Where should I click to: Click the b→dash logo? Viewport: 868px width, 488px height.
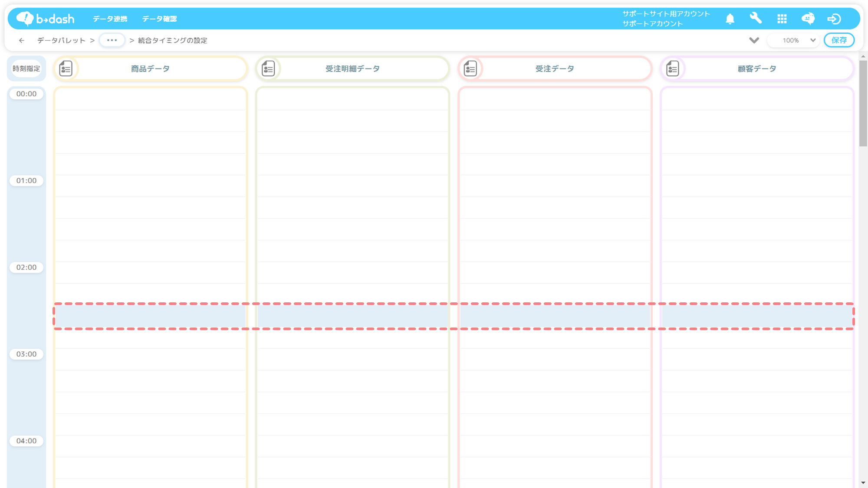point(45,19)
